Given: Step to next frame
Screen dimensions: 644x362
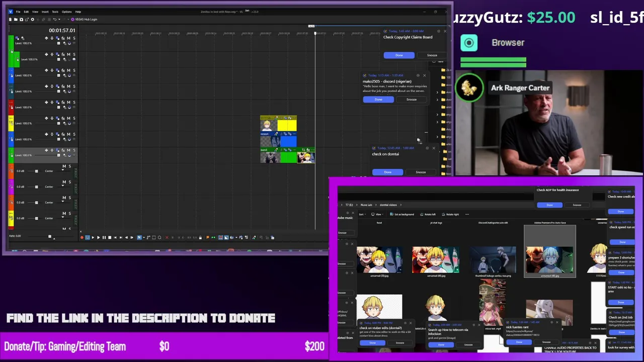Looking at the screenshot, I should click(132, 237).
